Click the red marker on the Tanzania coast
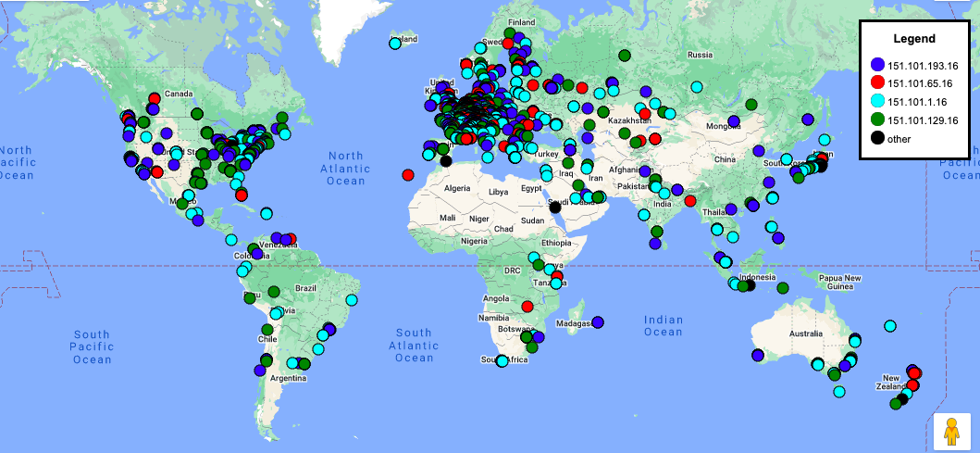This screenshot has height=453, width=980. 557,275
